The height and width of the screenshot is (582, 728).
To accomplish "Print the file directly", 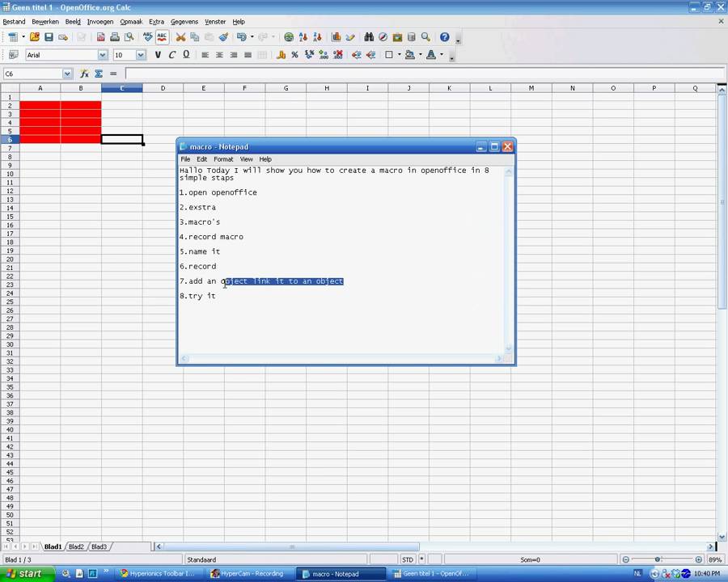I will point(115,37).
